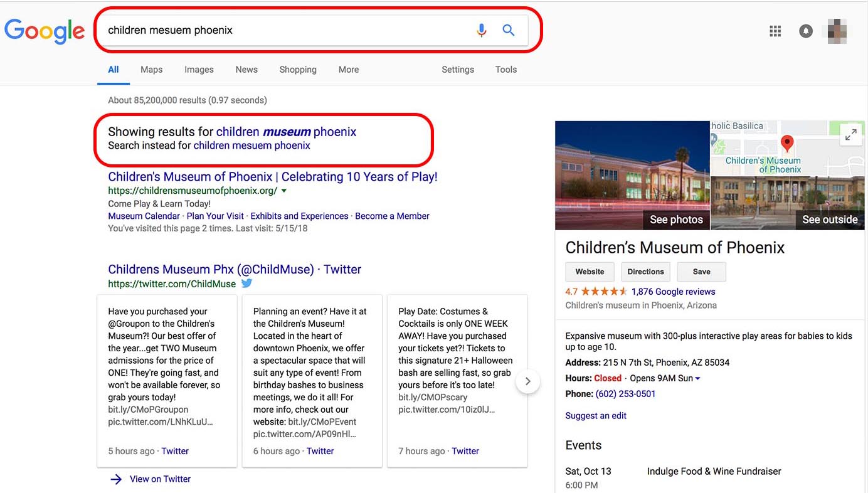Advance the tweet carousel with the next arrow

[528, 381]
